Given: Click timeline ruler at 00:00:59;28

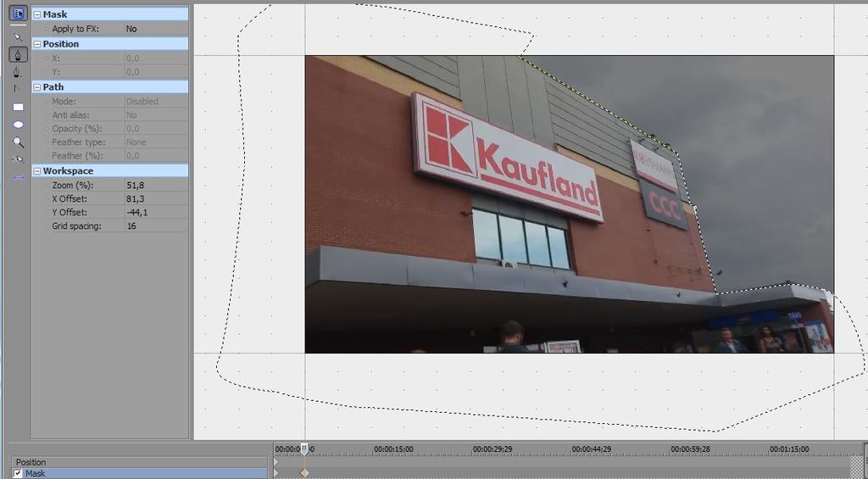Looking at the screenshot, I should click(x=690, y=449).
